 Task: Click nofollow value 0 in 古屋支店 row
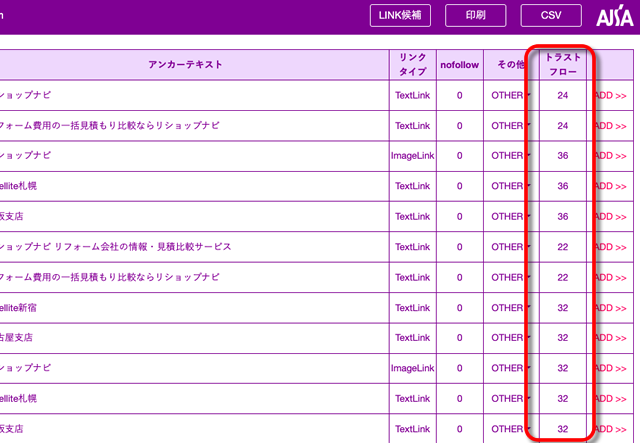(460, 338)
